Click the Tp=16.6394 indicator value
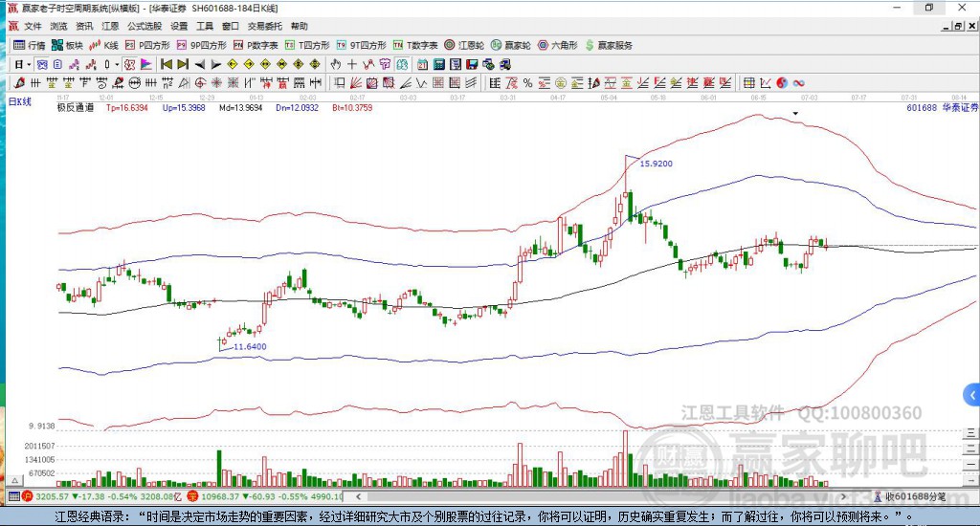The width and height of the screenshot is (980, 526). pyautogui.click(x=127, y=107)
